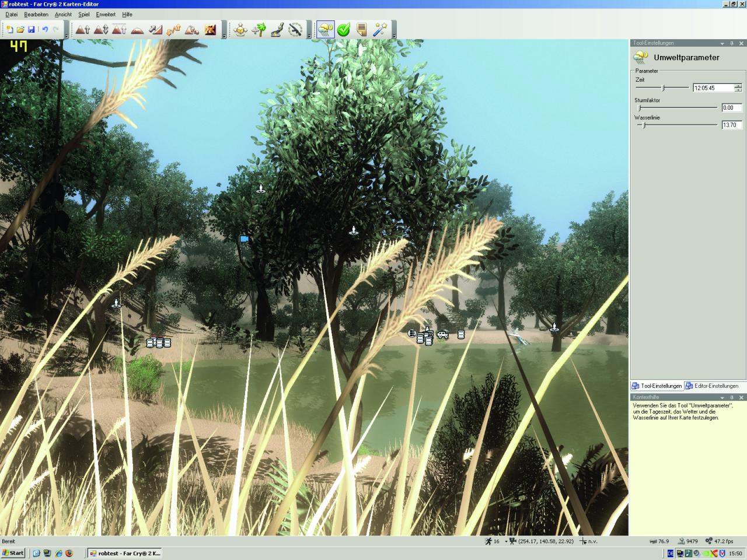Open the Erweitert menu
The height and width of the screenshot is (560, 747).
pyautogui.click(x=106, y=14)
